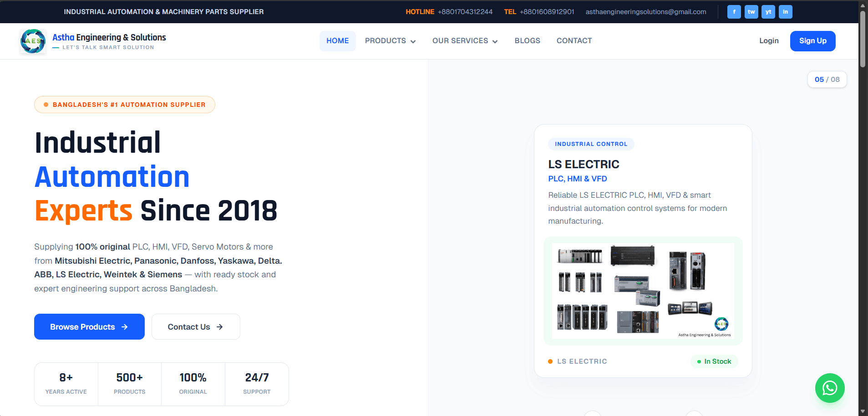The image size is (868, 416).
Task: Expand the Our Services menu chevron
Action: 495,41
